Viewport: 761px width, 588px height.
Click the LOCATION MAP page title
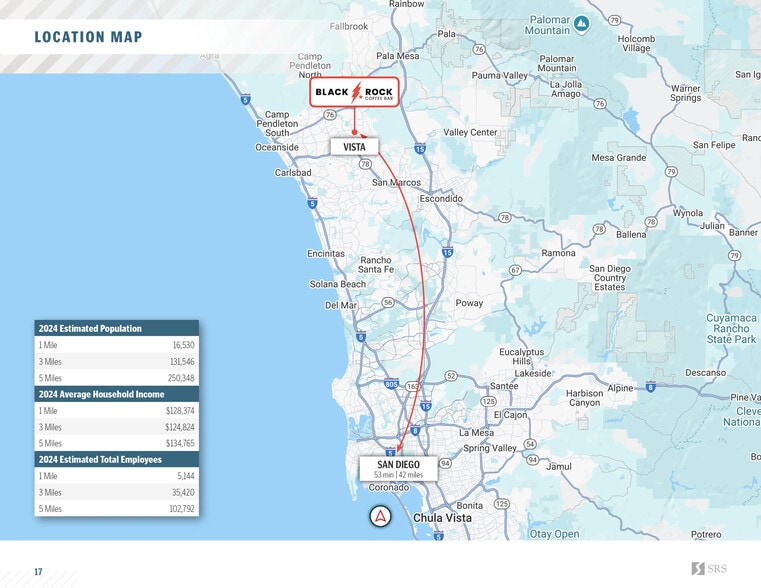point(88,38)
